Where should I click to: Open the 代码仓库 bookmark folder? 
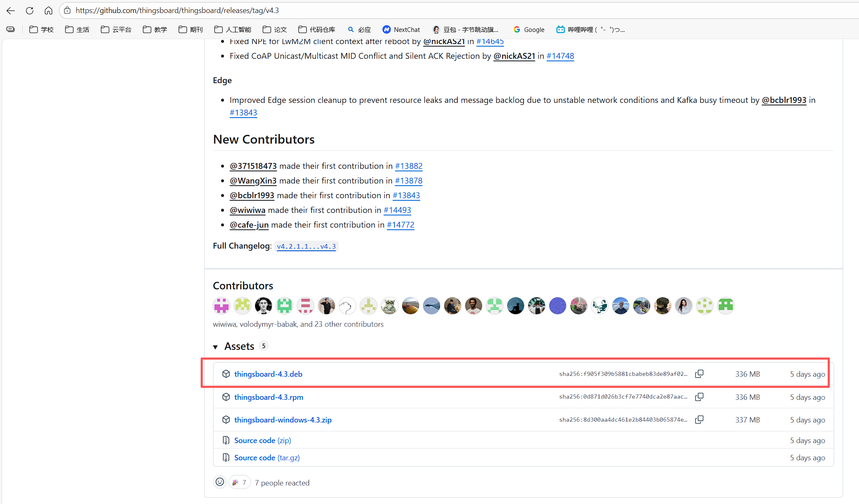[316, 29]
